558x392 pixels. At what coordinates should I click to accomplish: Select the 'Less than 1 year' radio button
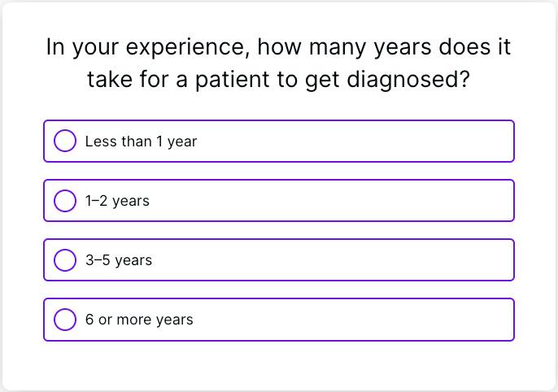[x=65, y=141]
